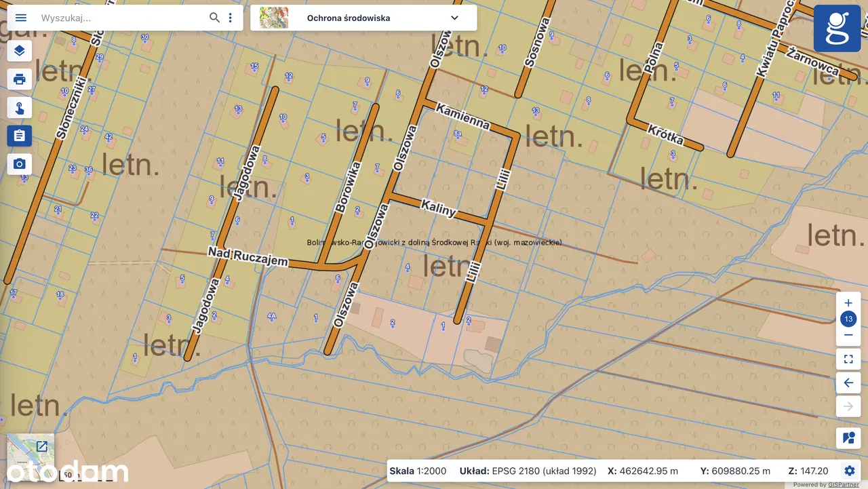This screenshot has height=489, width=868.
Task: Click the print map icon
Action: coord(20,79)
